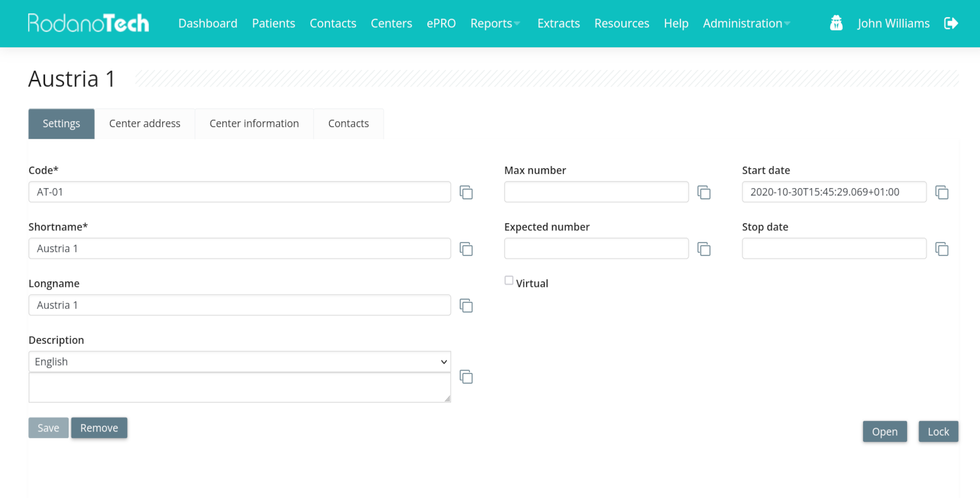The width and height of the screenshot is (980, 498).
Task: Click the copy icon beside Start date
Action: click(942, 192)
